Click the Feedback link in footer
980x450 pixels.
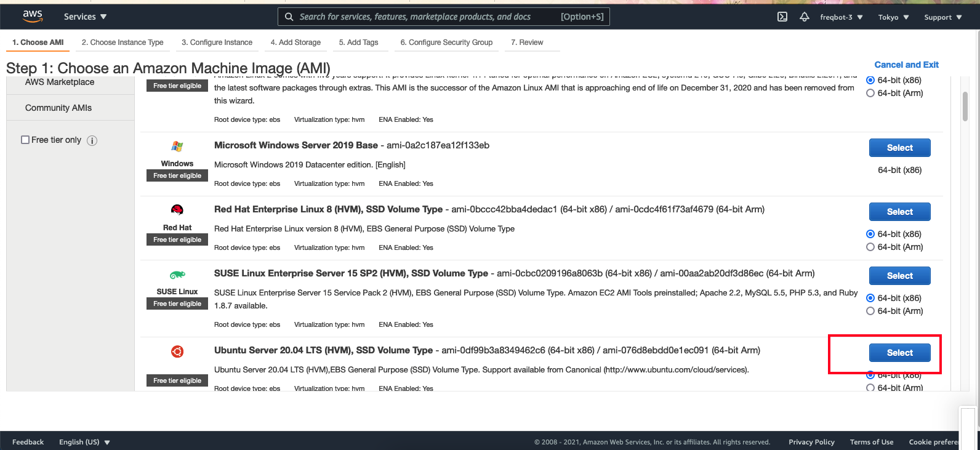pos(28,442)
